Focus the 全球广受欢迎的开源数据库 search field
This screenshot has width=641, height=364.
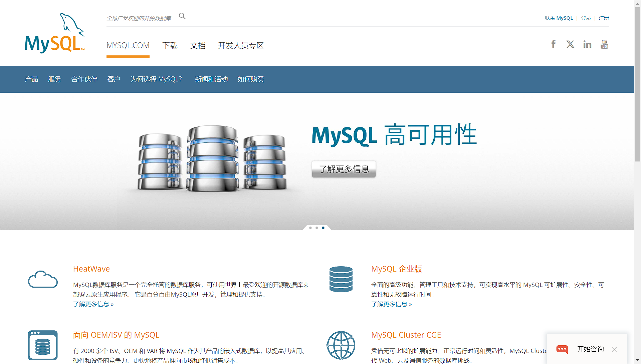tap(139, 18)
